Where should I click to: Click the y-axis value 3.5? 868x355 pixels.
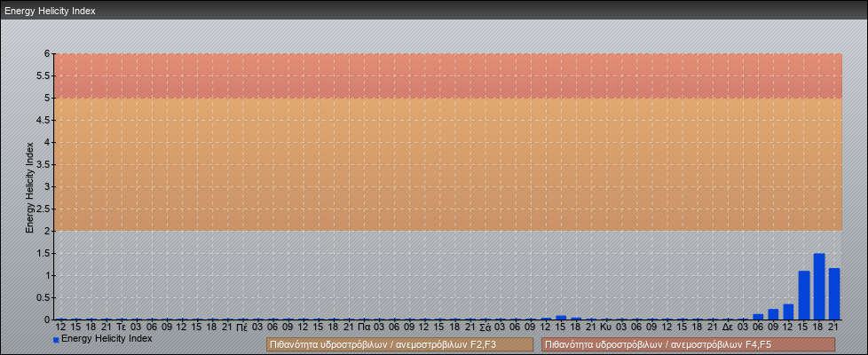coord(43,164)
